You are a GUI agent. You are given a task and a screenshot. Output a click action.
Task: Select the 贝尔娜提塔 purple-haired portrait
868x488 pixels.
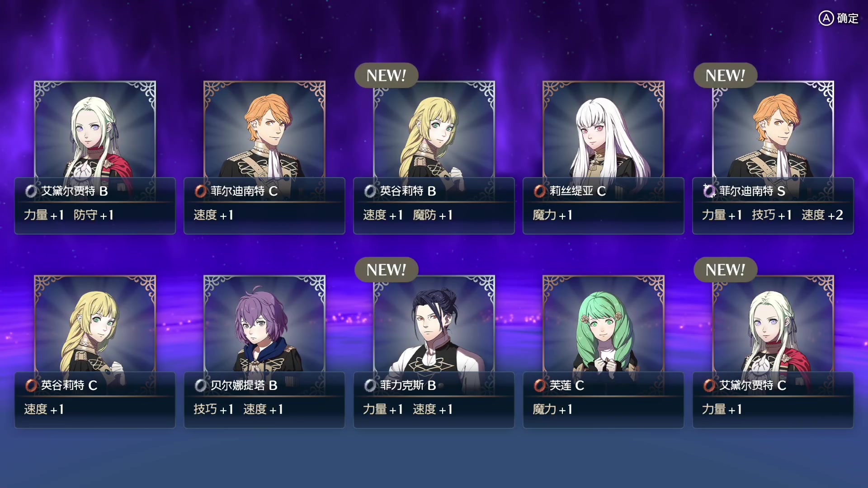(x=264, y=324)
